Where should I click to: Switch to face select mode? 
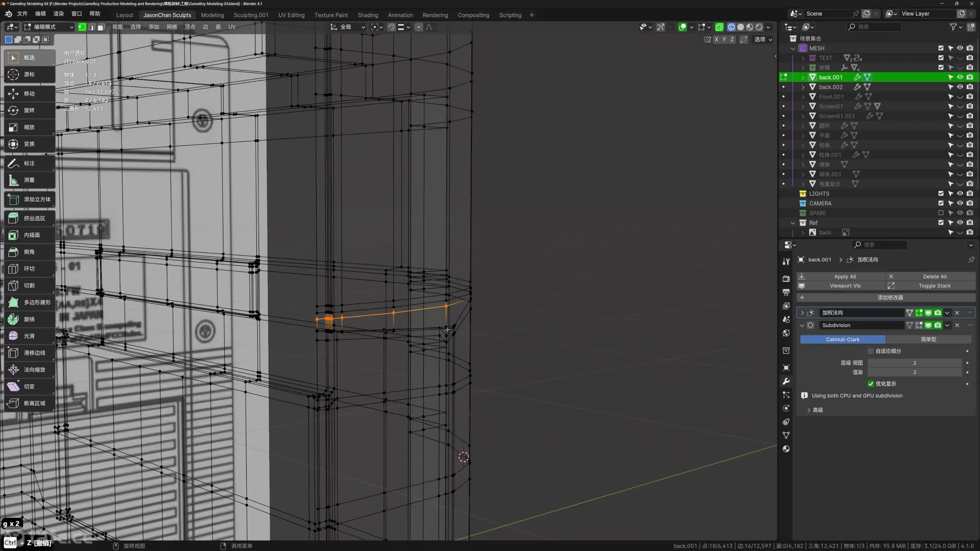click(x=101, y=27)
